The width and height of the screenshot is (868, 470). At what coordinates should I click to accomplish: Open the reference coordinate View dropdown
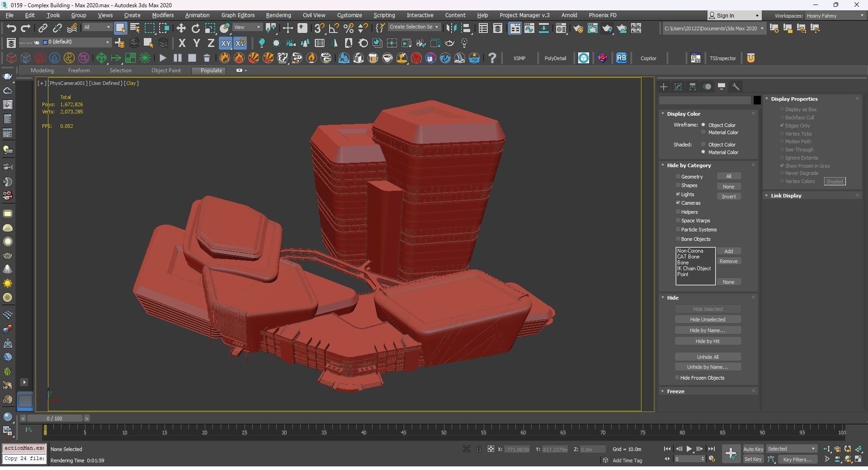coord(247,27)
